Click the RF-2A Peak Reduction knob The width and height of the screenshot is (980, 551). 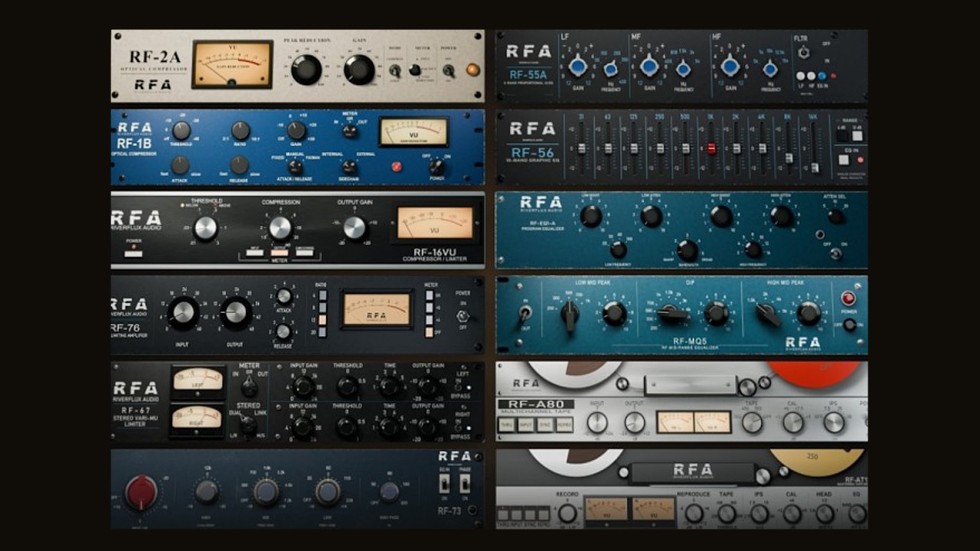pyautogui.click(x=306, y=70)
